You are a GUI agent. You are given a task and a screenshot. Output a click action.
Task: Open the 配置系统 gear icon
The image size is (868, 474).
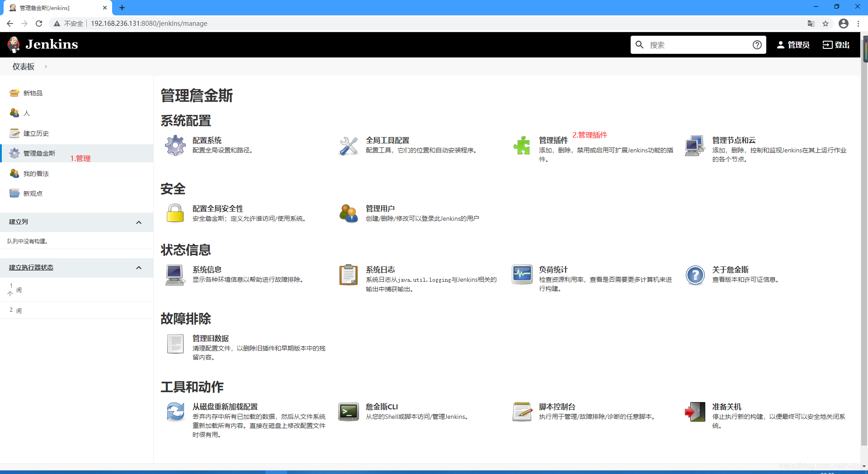(175, 146)
